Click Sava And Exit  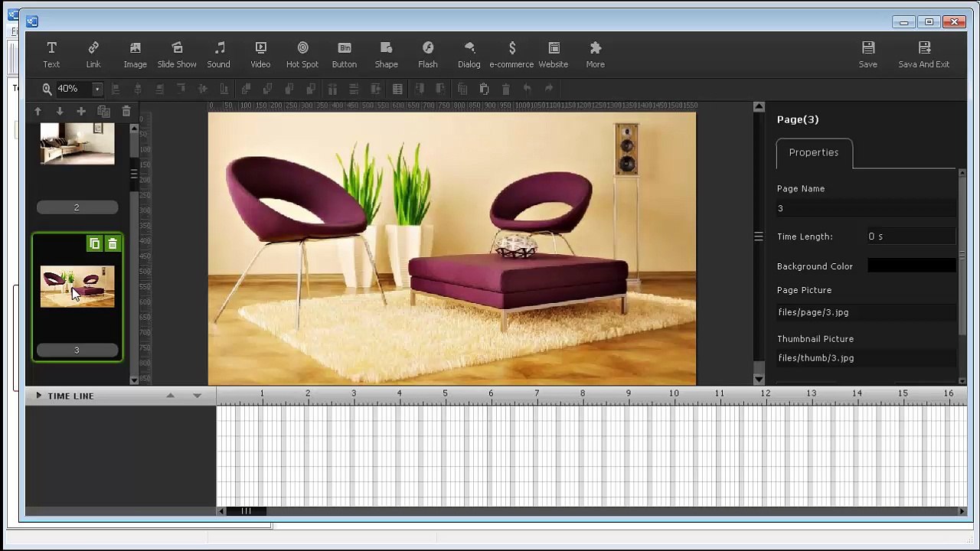pyautogui.click(x=924, y=55)
